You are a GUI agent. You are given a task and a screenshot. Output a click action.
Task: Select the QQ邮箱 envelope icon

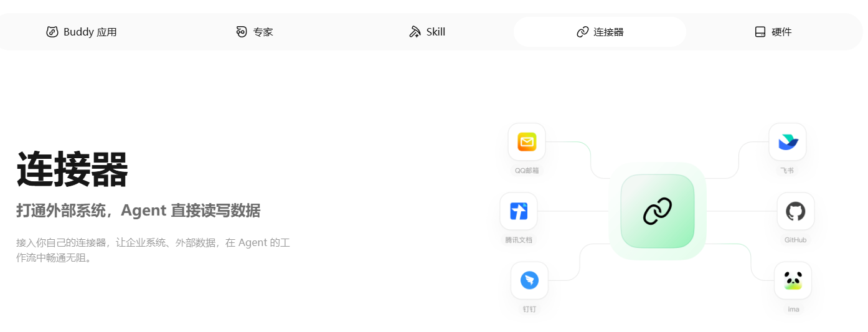pyautogui.click(x=527, y=142)
